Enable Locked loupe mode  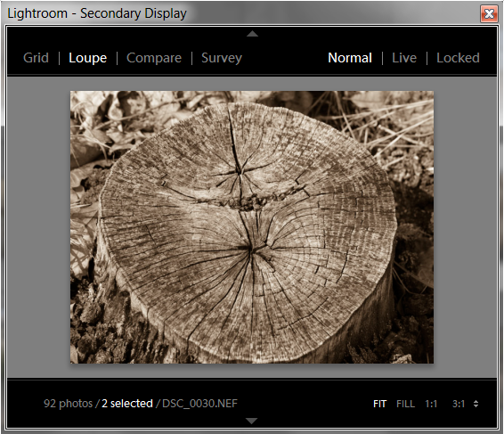pos(458,58)
